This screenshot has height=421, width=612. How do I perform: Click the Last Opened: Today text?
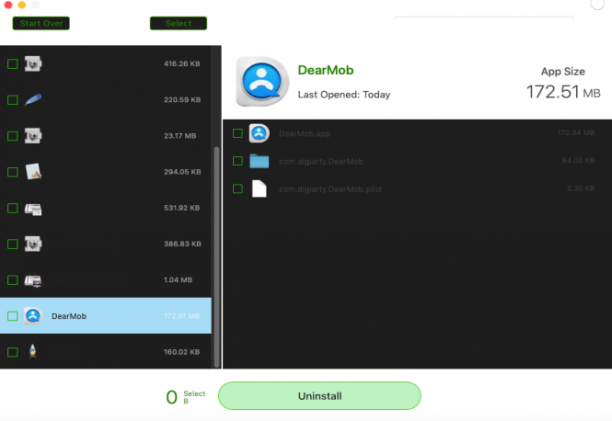[344, 95]
